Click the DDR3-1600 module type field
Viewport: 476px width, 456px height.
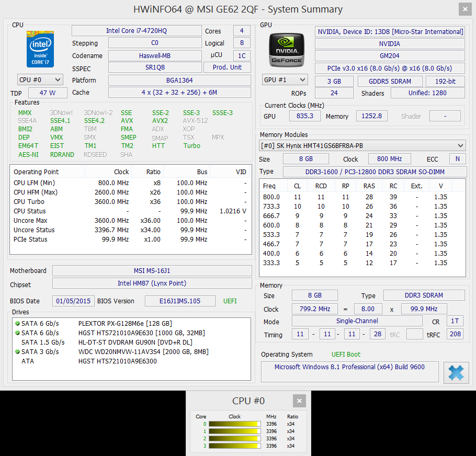(x=375, y=172)
